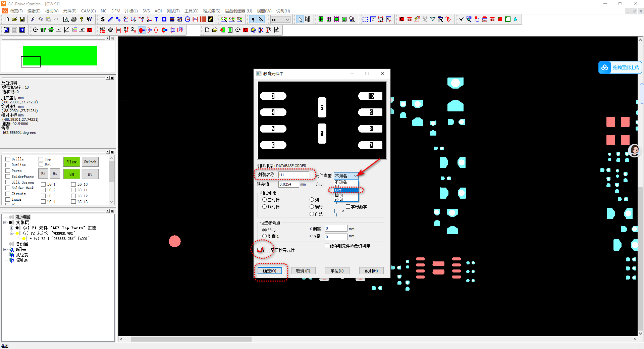The width and height of the screenshot is (644, 349).
Task: Select the 引脚 1 reference radio button
Action: click(264, 236)
